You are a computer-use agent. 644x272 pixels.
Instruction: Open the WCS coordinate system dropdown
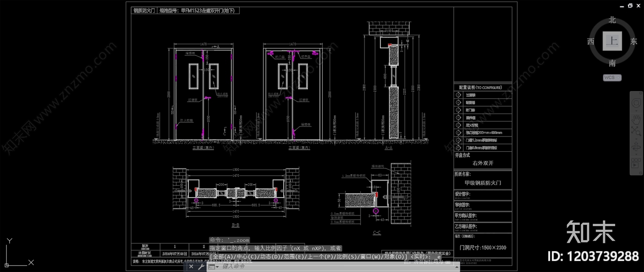612,77
